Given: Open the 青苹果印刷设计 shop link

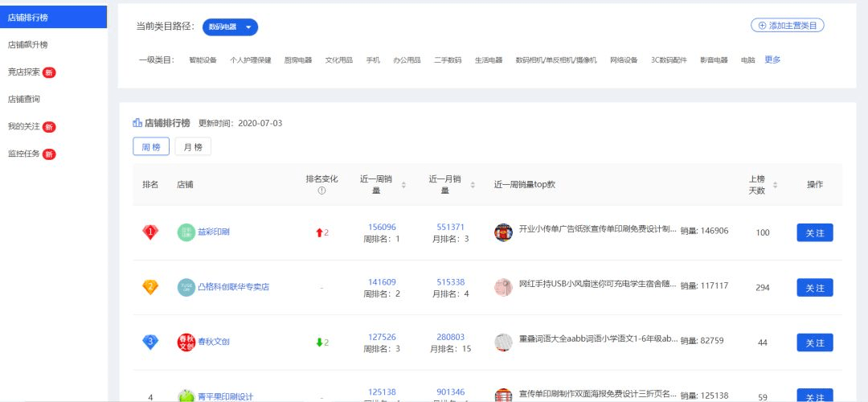Looking at the screenshot, I should [226, 396].
